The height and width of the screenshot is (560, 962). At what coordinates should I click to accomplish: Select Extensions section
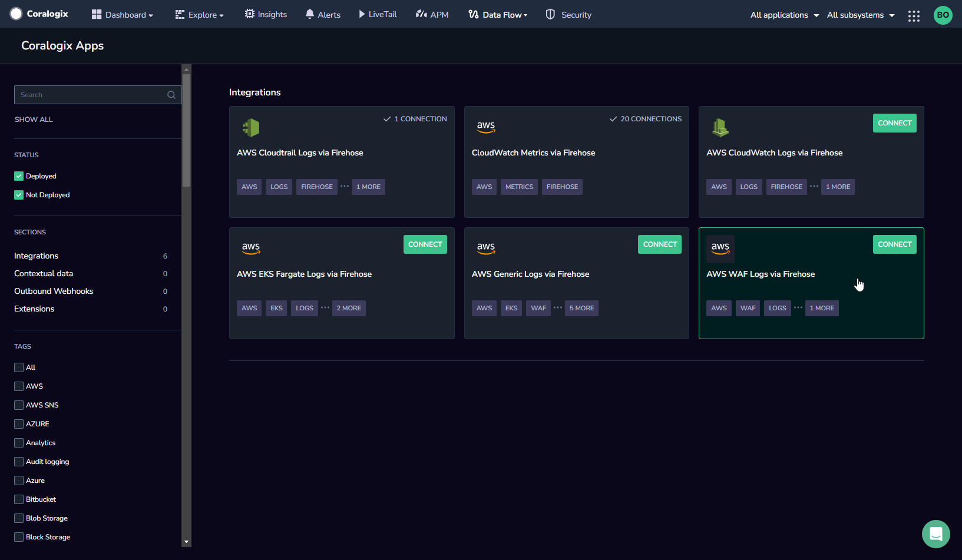point(91,309)
